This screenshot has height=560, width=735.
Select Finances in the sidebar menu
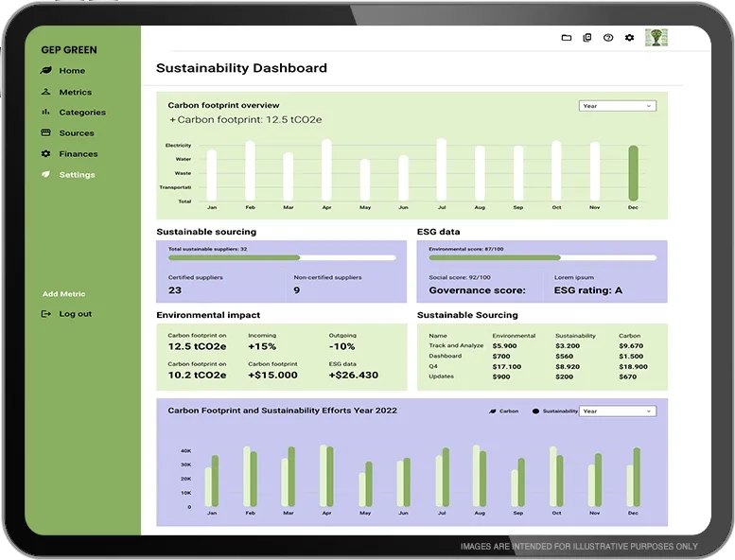(x=78, y=154)
